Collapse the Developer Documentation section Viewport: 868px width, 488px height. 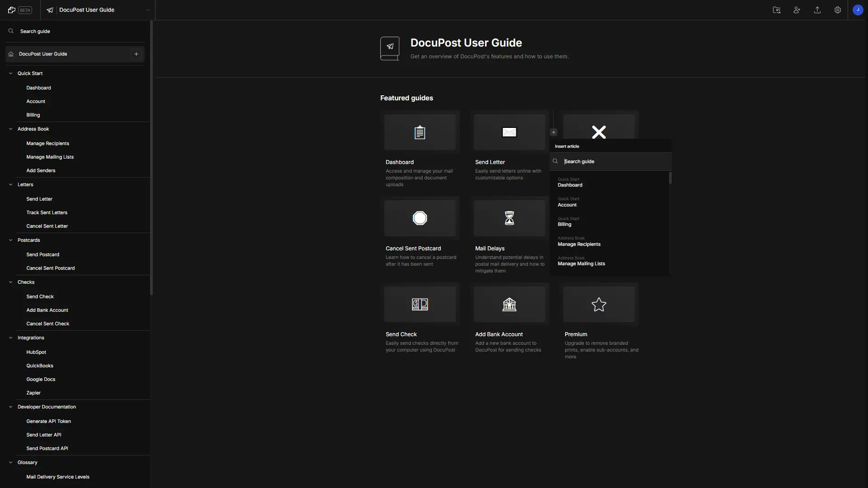(x=11, y=407)
